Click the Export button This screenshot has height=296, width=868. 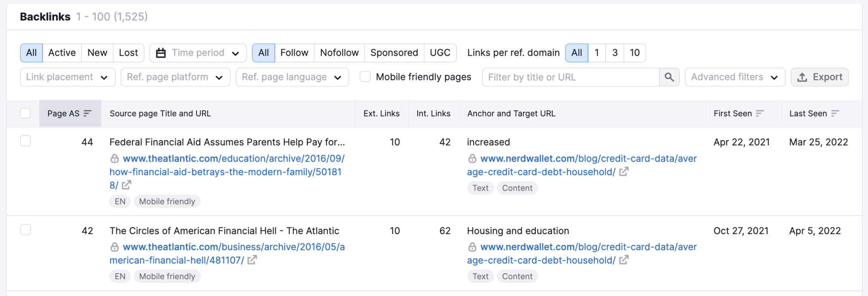[819, 77]
